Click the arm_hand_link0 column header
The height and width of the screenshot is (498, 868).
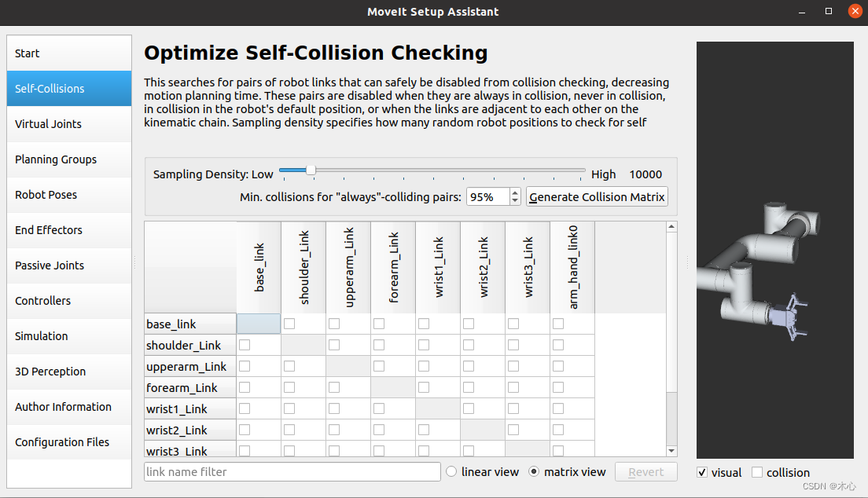tap(572, 267)
